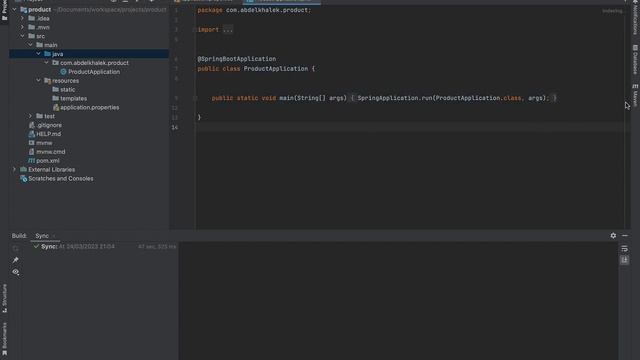
Task: Click the External Libraries label
Action: [51, 169]
